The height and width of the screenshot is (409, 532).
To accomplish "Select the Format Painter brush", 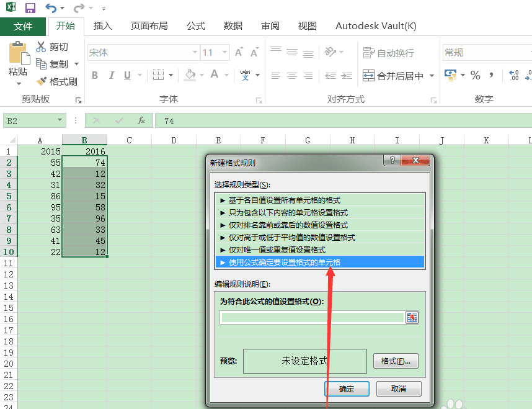I will 42,81.
